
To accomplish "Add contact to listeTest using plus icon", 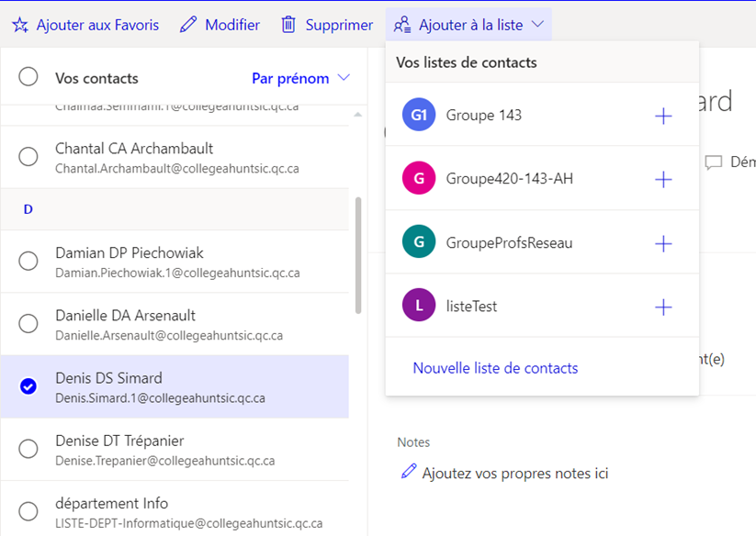I will pyautogui.click(x=662, y=307).
